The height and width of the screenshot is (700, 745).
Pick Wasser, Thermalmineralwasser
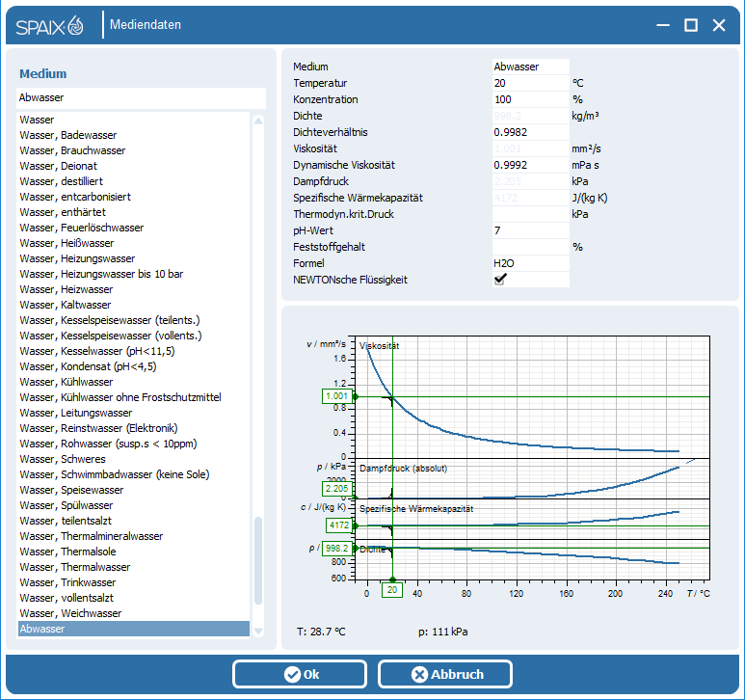(134, 536)
